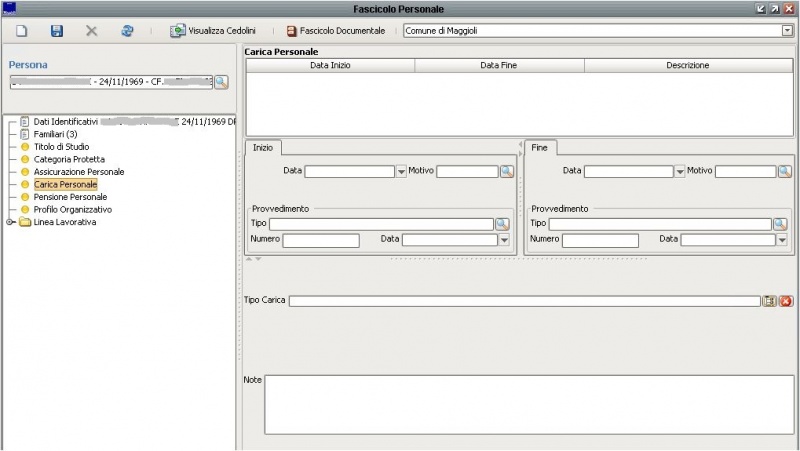Select Pensione Personale in the tree
Screen dimensions: 800x451
70,198
